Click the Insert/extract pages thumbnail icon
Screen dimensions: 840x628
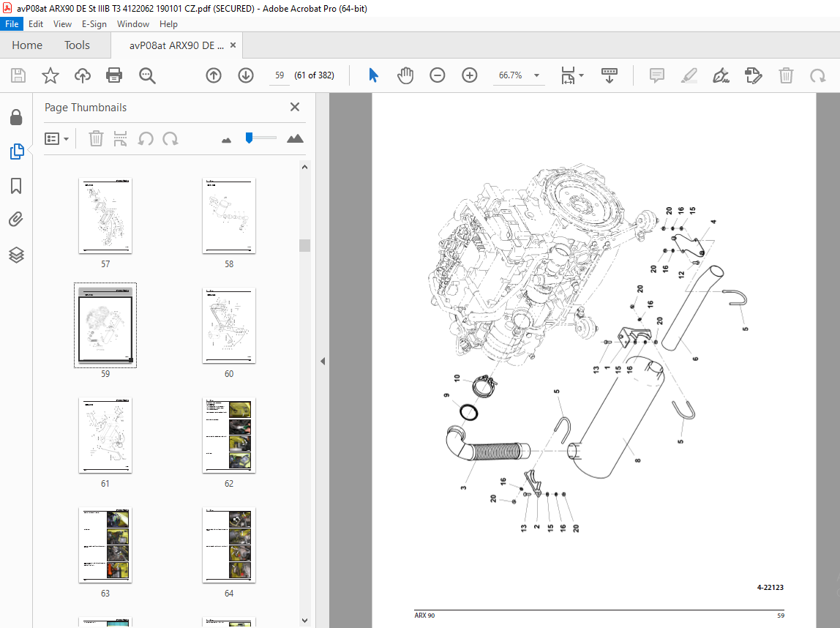coord(121,139)
